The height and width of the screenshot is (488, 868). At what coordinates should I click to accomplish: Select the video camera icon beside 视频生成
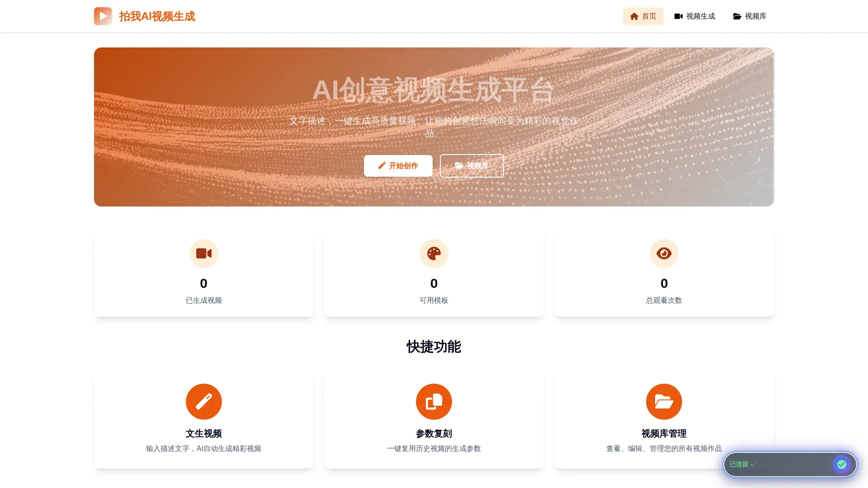[679, 16]
